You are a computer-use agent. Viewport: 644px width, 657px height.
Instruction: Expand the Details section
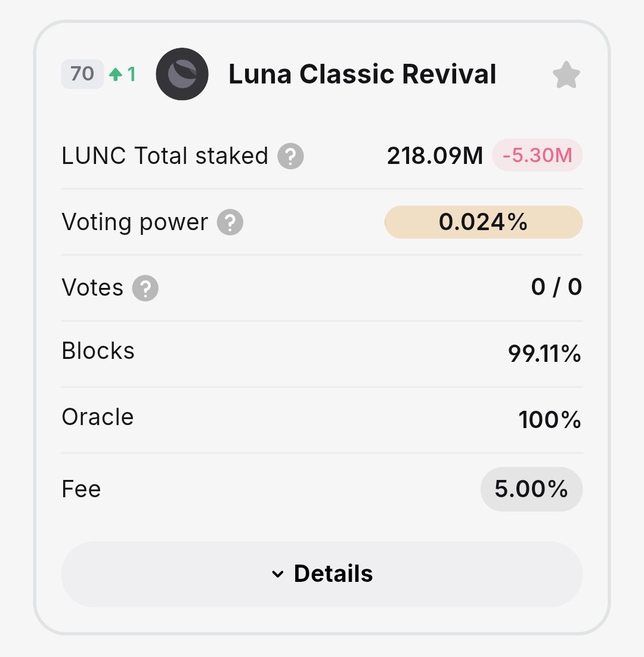coord(322,574)
